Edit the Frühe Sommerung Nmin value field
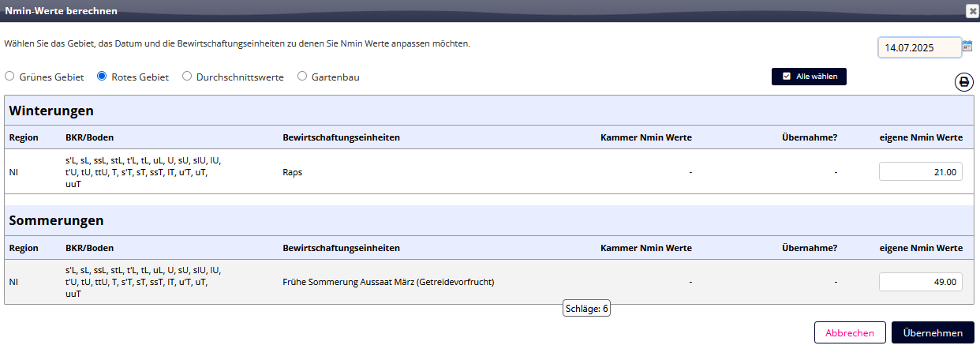Viewport: 980px width, 349px height. point(921,282)
